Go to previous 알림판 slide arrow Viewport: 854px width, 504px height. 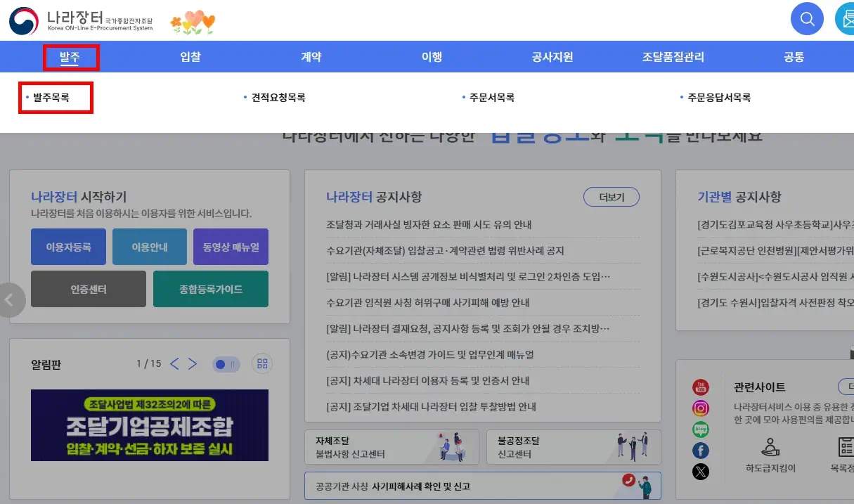174,363
